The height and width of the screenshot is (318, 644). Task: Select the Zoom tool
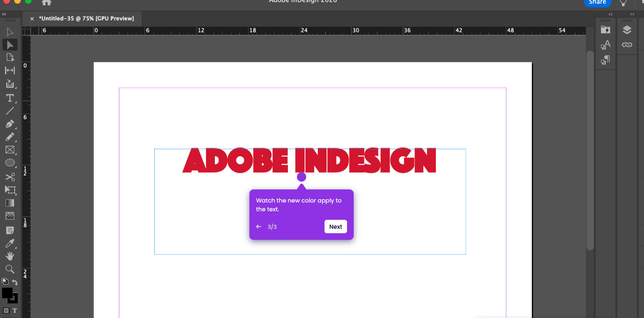coord(10,269)
